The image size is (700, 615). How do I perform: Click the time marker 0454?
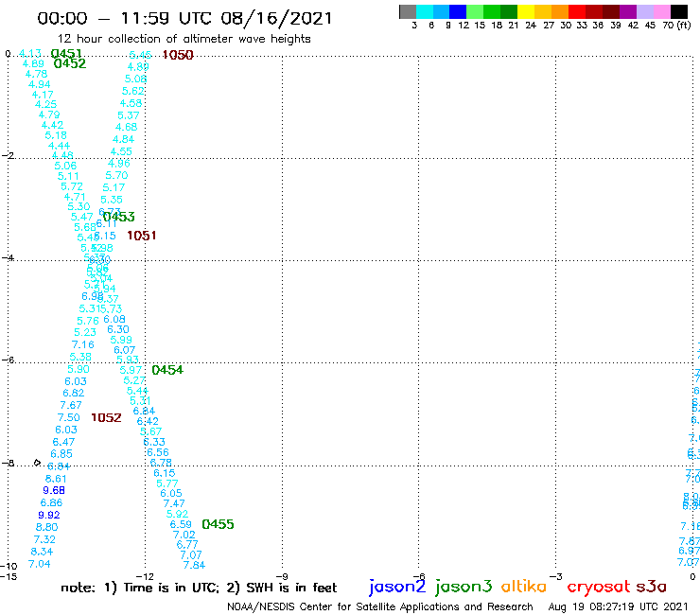pyautogui.click(x=167, y=370)
